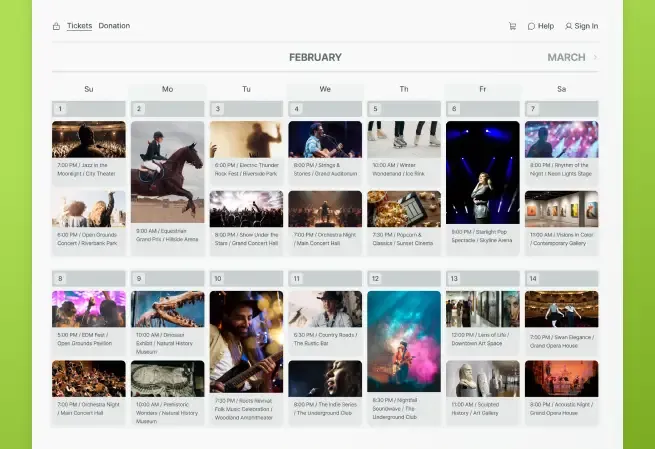This screenshot has width=655, height=449.
Task: Open Equestrian Grand Prix horse image
Action: coord(168,172)
